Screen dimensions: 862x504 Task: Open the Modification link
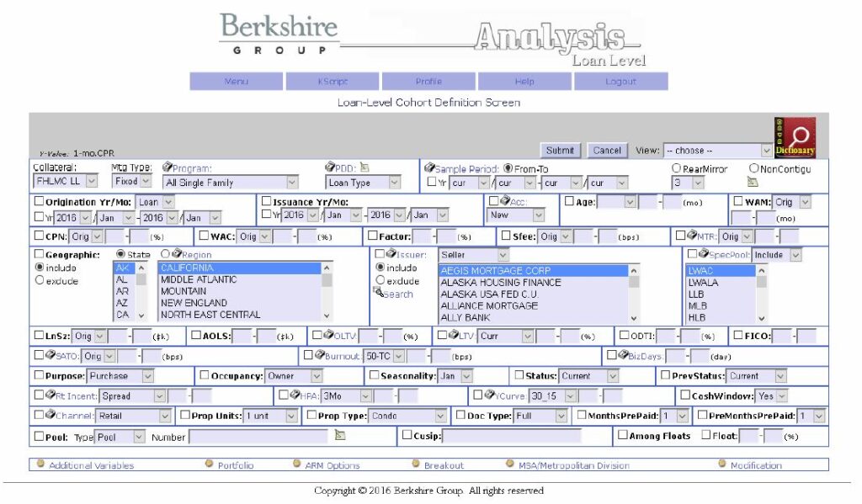coord(756,465)
